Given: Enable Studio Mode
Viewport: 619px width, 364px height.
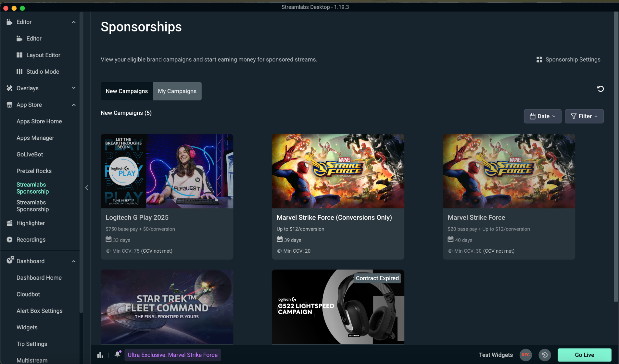Looking at the screenshot, I should tap(42, 71).
